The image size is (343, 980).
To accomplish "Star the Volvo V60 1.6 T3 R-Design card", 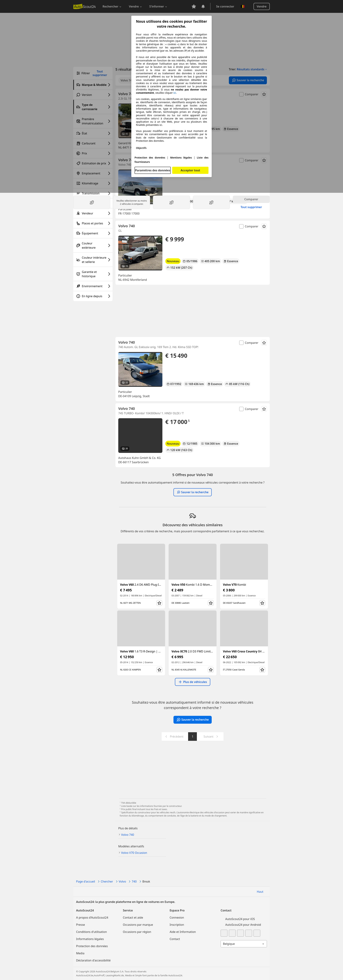I will pyautogui.click(x=160, y=670).
